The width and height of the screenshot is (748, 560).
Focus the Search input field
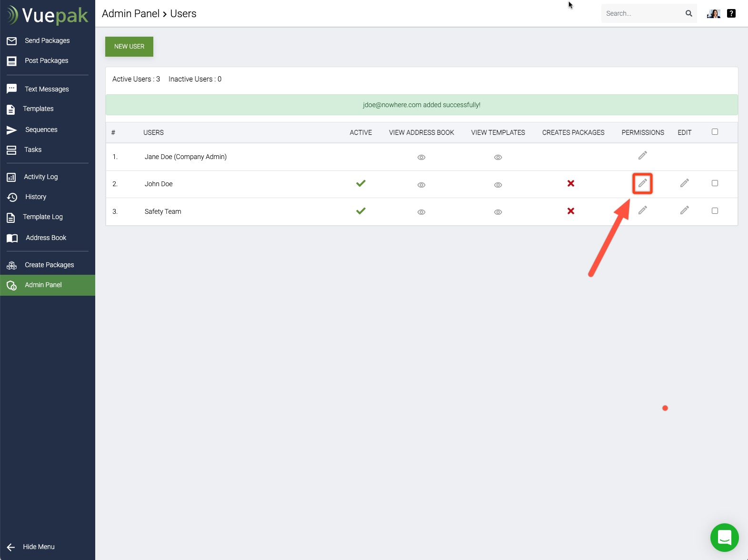click(x=642, y=13)
